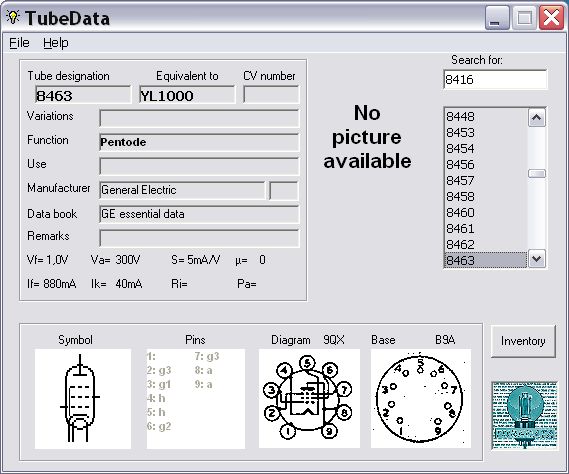
Task: Click the Data book field
Action: coord(199,214)
